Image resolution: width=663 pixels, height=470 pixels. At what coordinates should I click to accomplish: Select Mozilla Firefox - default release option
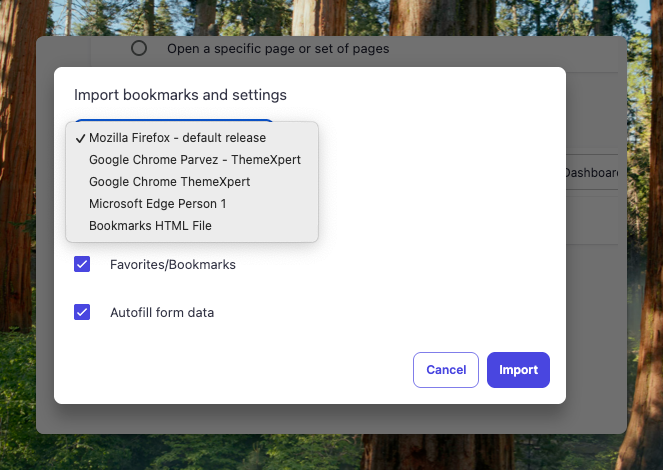tap(192, 138)
